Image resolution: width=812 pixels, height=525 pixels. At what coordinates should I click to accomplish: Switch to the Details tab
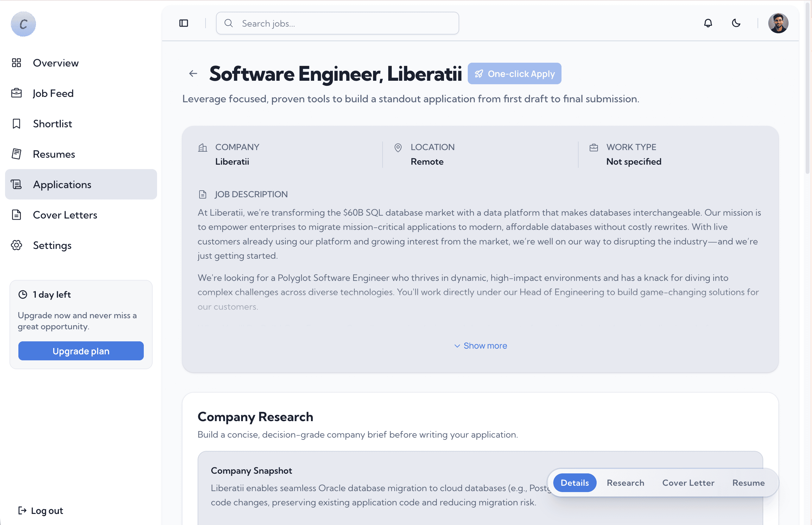[x=575, y=483]
